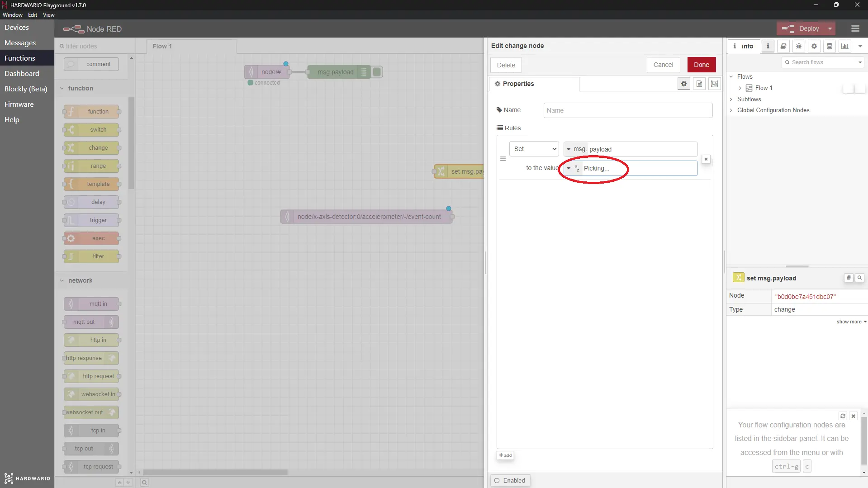Open the sidebar tabs dropdown arrow

coord(860,46)
